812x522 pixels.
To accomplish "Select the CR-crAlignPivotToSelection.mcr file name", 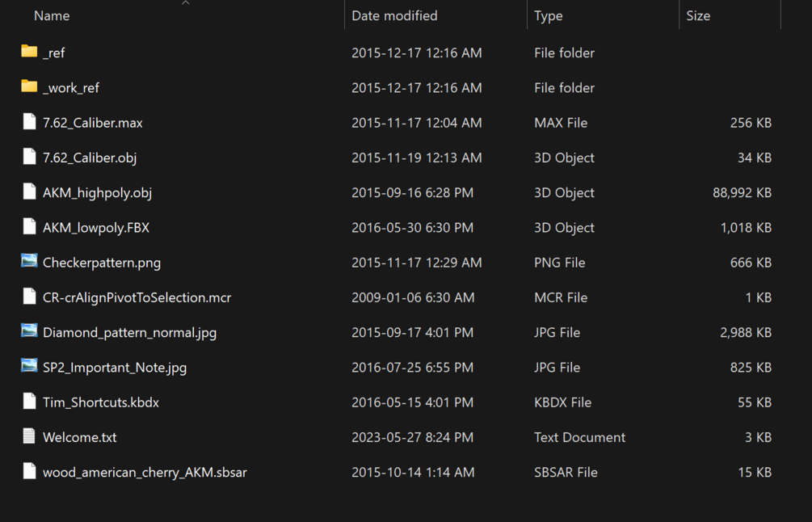I will coord(137,297).
